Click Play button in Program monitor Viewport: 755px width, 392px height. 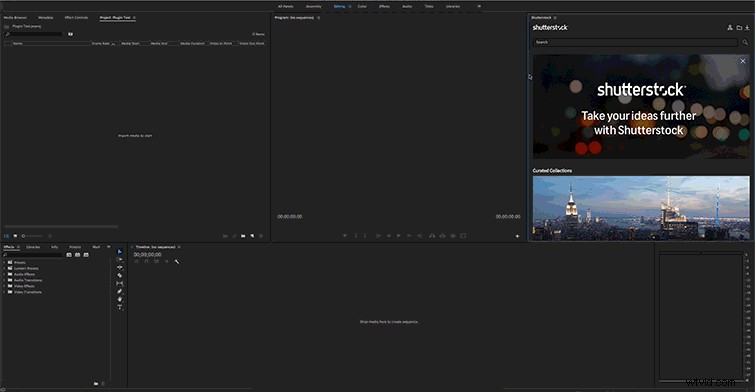click(x=399, y=236)
